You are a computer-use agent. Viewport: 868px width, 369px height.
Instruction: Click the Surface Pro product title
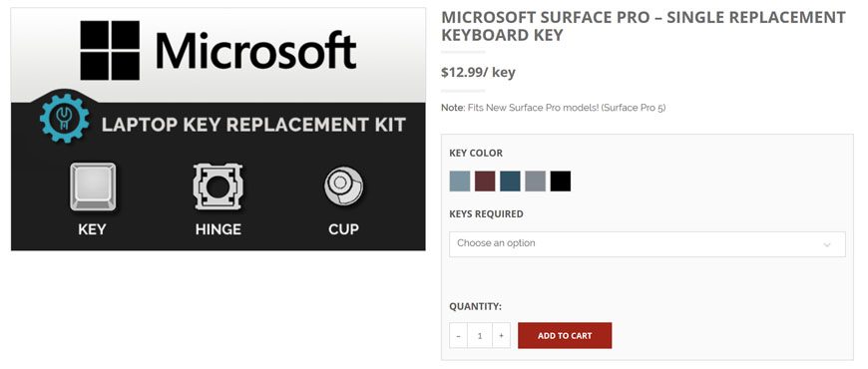point(644,26)
